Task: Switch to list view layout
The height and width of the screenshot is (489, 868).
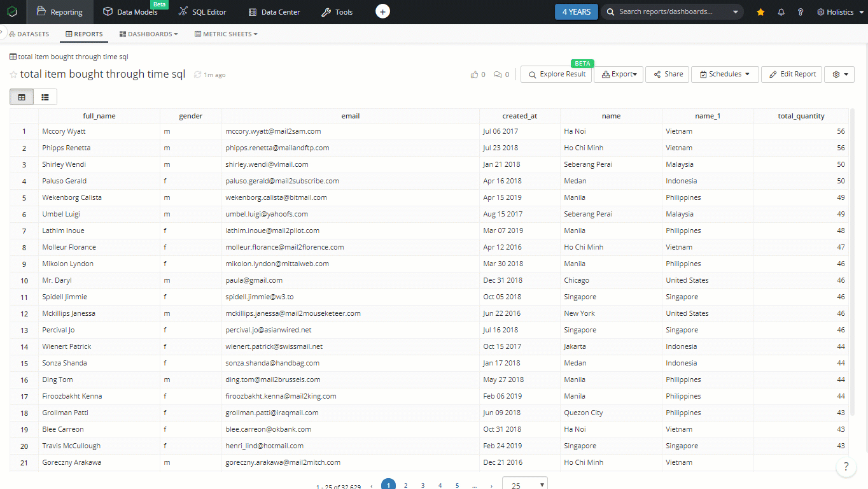Action: (x=45, y=97)
